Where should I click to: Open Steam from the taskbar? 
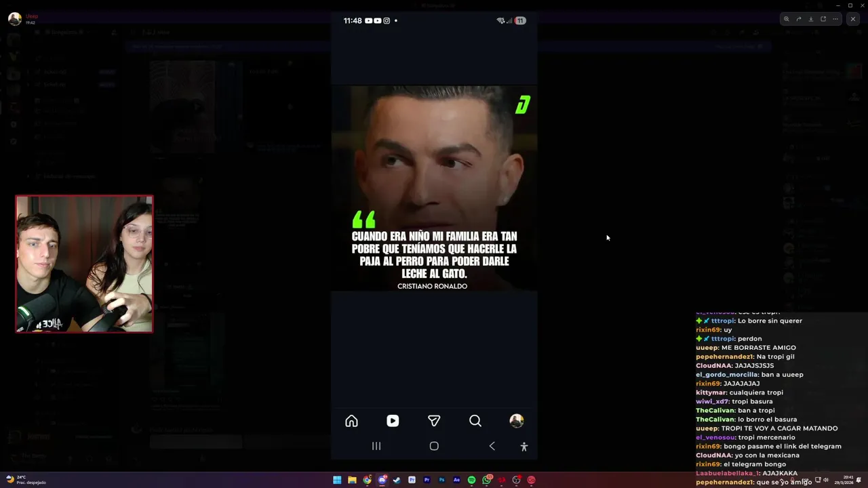click(397, 480)
